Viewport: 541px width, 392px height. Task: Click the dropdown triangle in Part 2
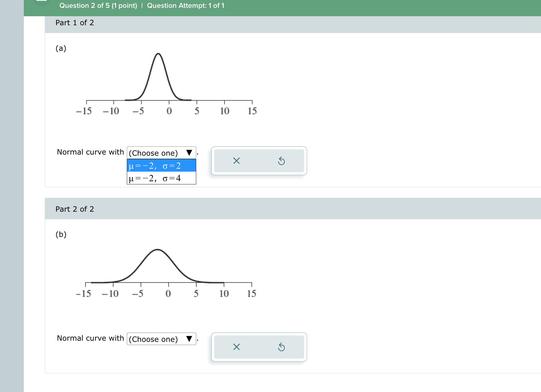coord(189,339)
